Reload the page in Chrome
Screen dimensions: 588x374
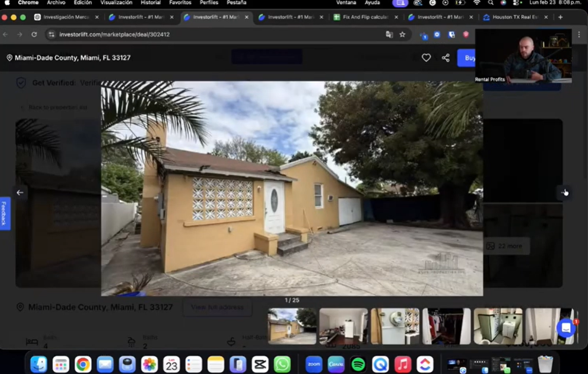34,34
